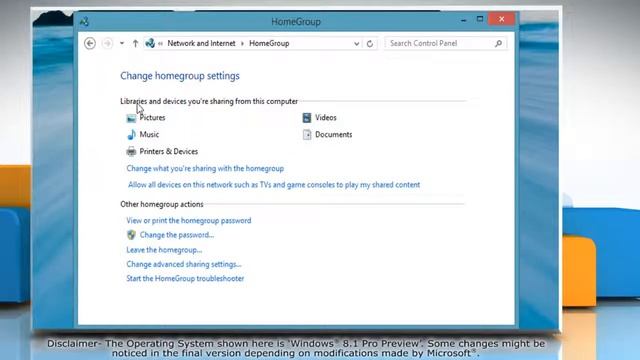
Task: Select the Videos label
Action: click(x=326, y=118)
